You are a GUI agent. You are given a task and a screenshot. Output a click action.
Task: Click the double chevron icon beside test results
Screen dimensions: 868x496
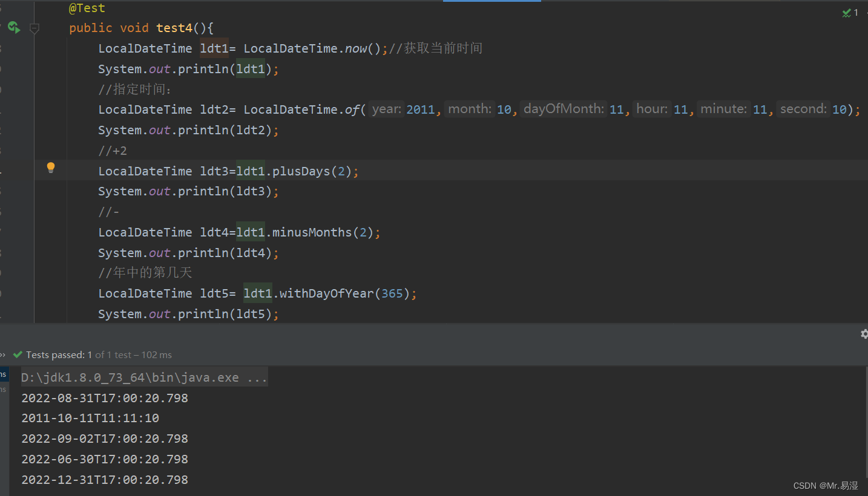tap(2, 354)
